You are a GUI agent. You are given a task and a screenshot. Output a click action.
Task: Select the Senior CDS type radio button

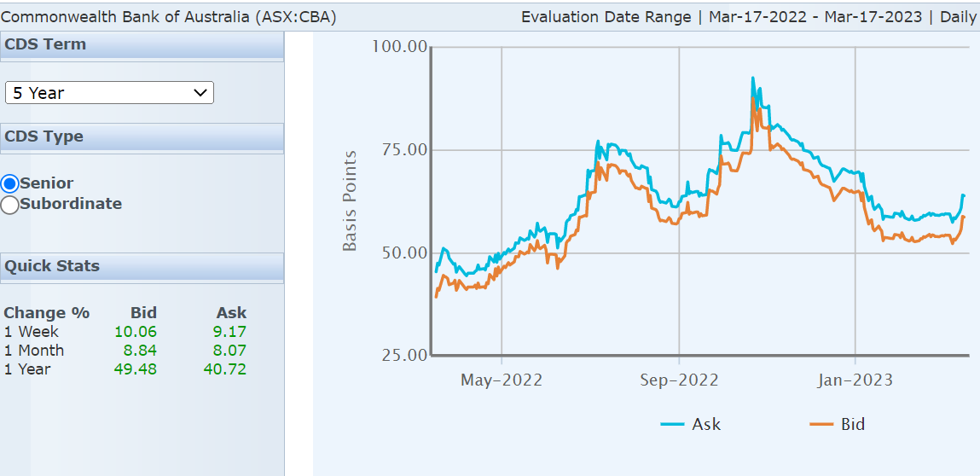click(x=10, y=184)
